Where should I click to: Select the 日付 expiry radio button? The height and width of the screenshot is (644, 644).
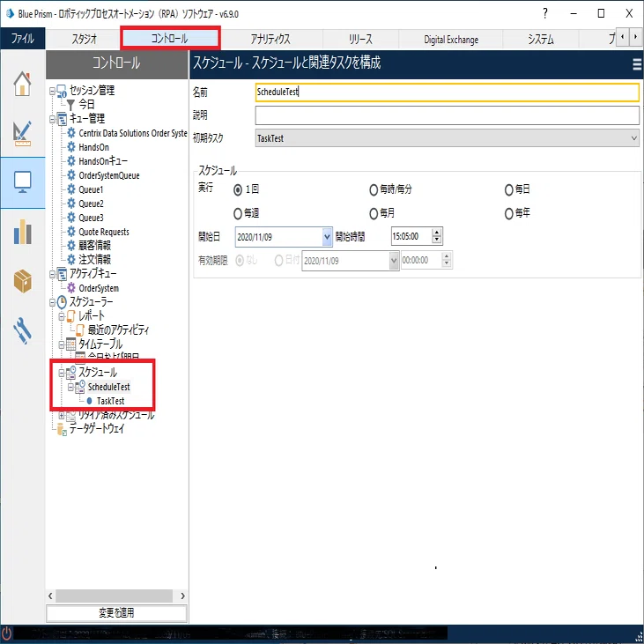(279, 261)
